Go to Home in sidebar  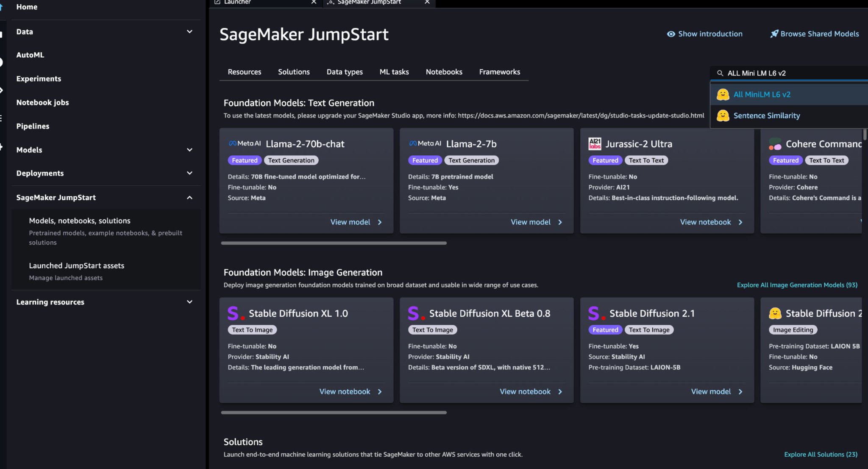(27, 7)
